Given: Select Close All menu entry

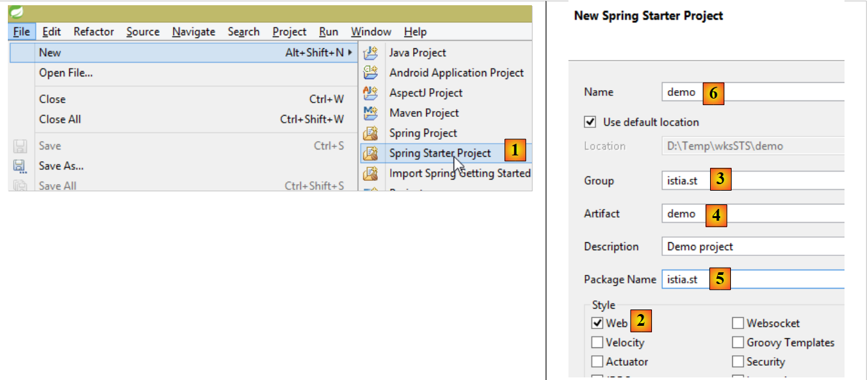Looking at the screenshot, I should [60, 119].
